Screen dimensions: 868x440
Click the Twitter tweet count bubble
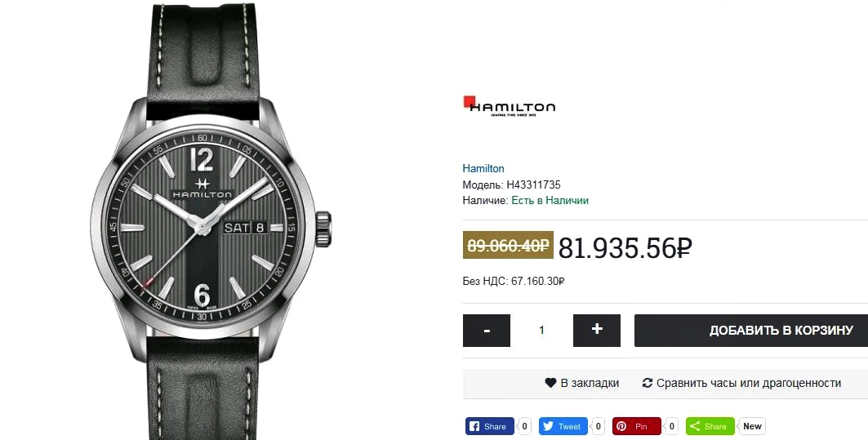pyautogui.click(x=598, y=426)
